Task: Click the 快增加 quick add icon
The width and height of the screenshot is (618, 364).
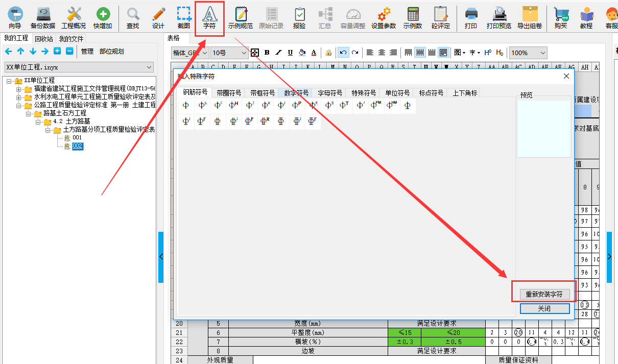Action: pyautogui.click(x=103, y=17)
